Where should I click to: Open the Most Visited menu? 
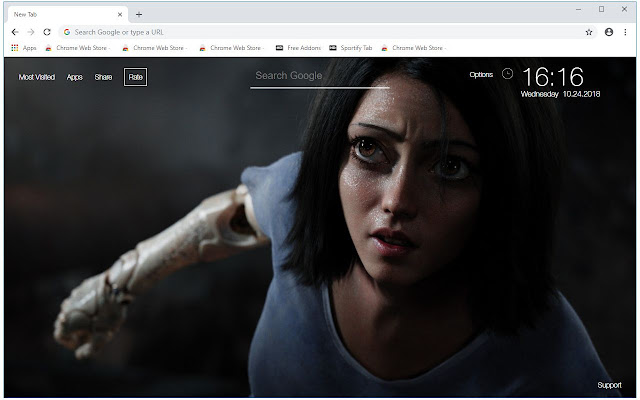tap(37, 77)
